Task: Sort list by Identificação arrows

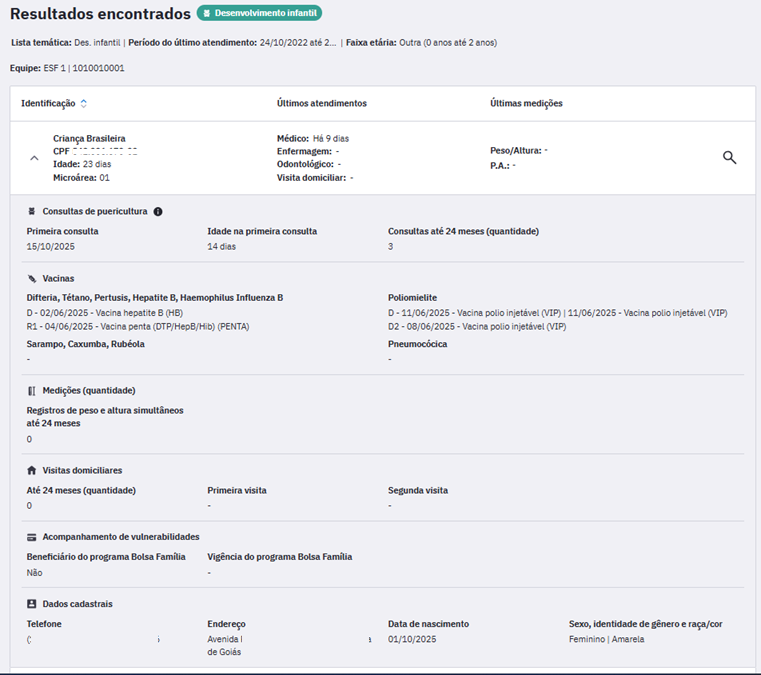Action: click(x=84, y=103)
